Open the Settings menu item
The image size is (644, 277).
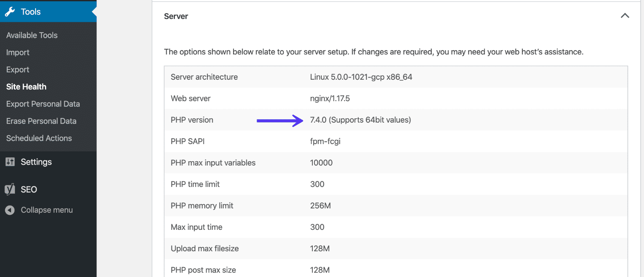(x=36, y=162)
